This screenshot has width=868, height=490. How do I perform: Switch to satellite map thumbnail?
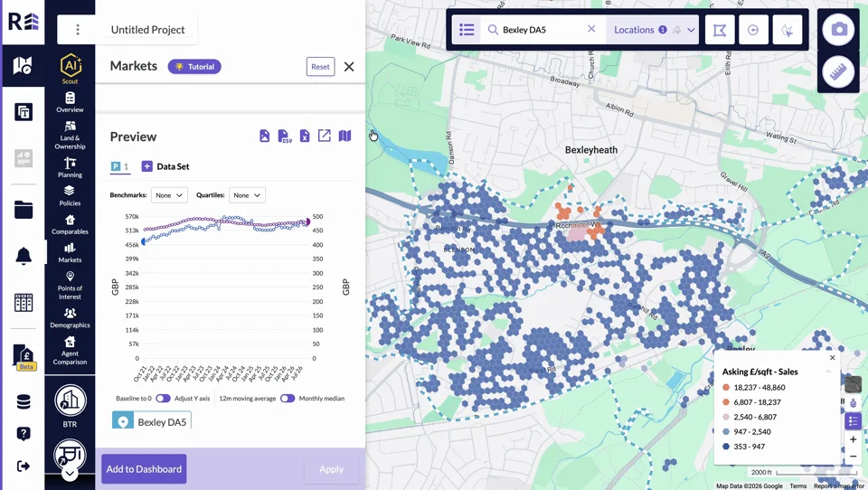click(853, 383)
